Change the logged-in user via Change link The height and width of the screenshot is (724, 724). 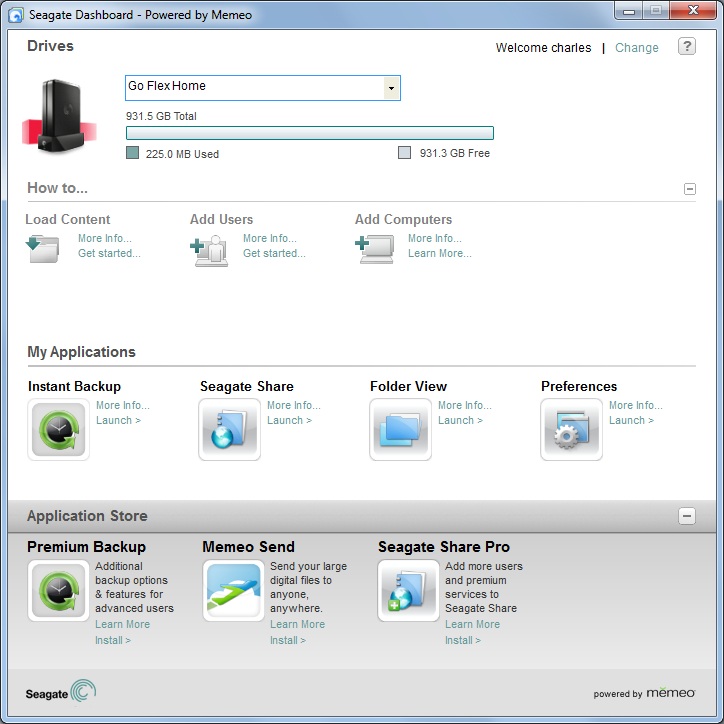pos(637,48)
